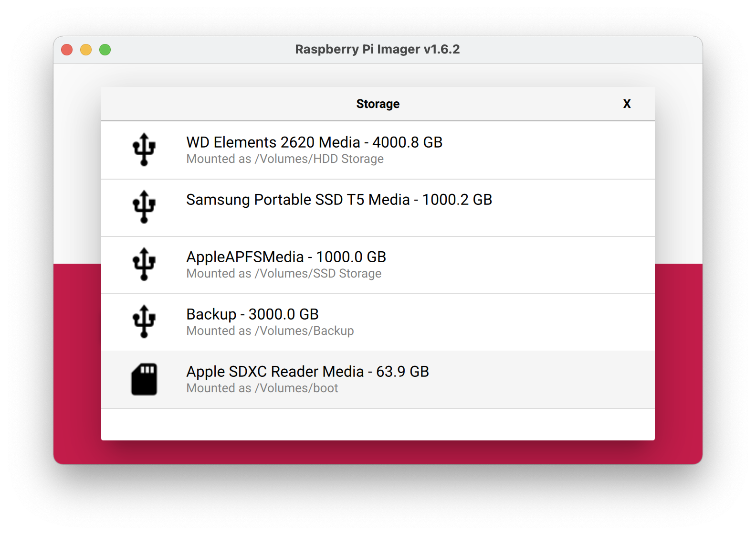
Task: Pick the Backup - 3000.0 GB drive
Action: 378,322
